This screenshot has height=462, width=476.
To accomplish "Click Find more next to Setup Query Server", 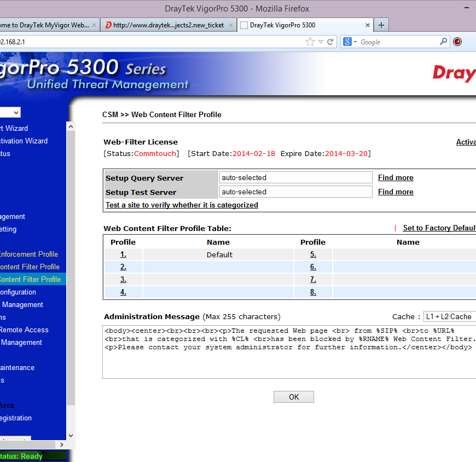I will tap(396, 178).
